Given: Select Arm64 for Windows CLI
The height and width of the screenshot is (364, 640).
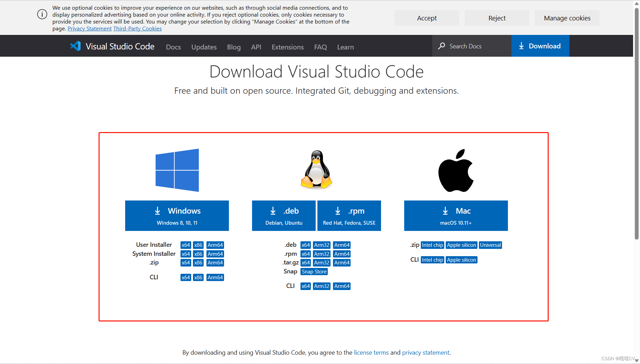Looking at the screenshot, I should tap(215, 278).
